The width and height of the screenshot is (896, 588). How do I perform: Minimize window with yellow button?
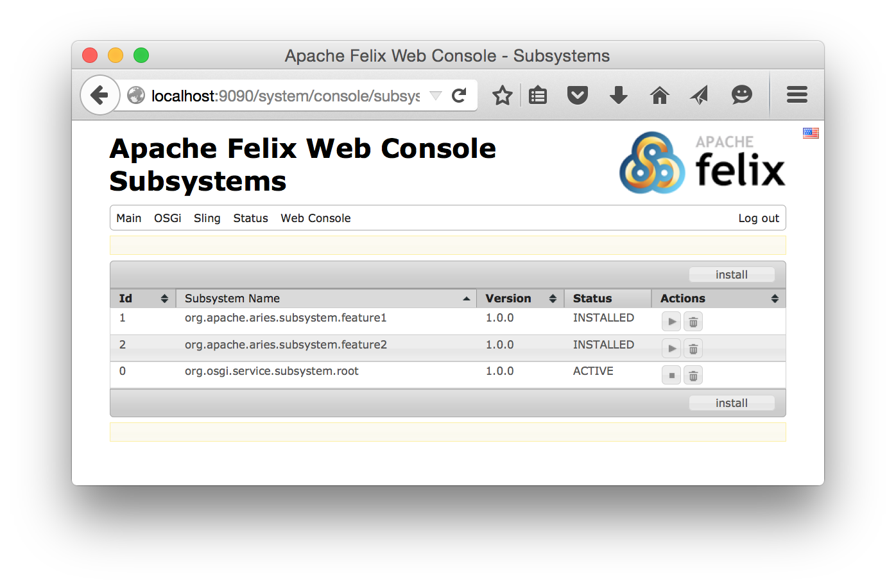pos(116,55)
